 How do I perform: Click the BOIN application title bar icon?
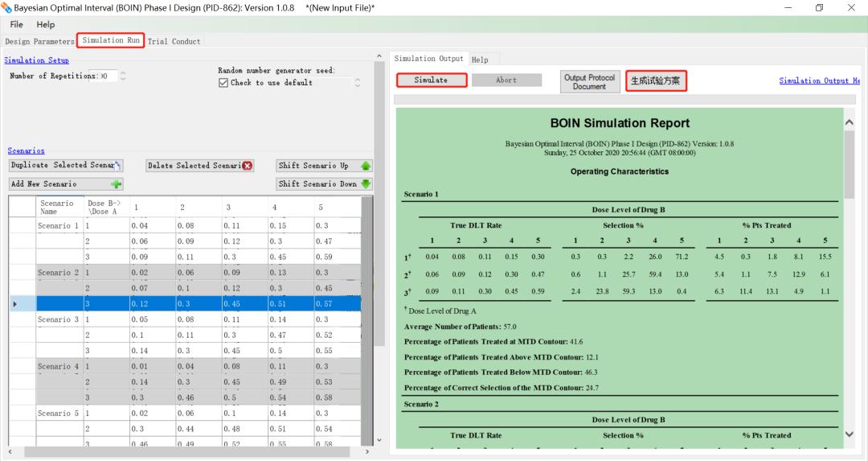click(x=6, y=8)
